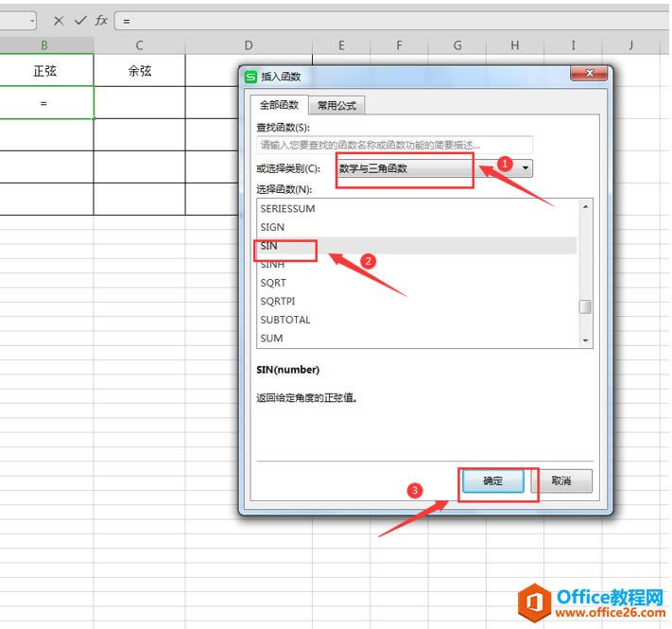The height and width of the screenshot is (629, 672).
Task: Select column B header
Action: coord(44,45)
